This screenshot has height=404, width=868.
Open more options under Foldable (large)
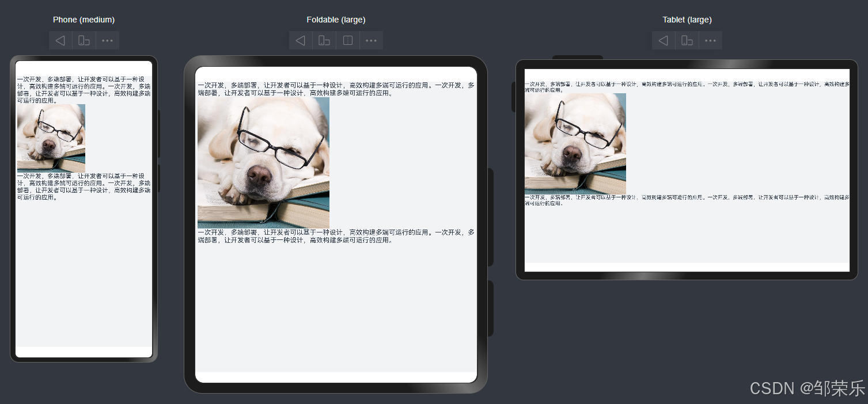click(372, 40)
